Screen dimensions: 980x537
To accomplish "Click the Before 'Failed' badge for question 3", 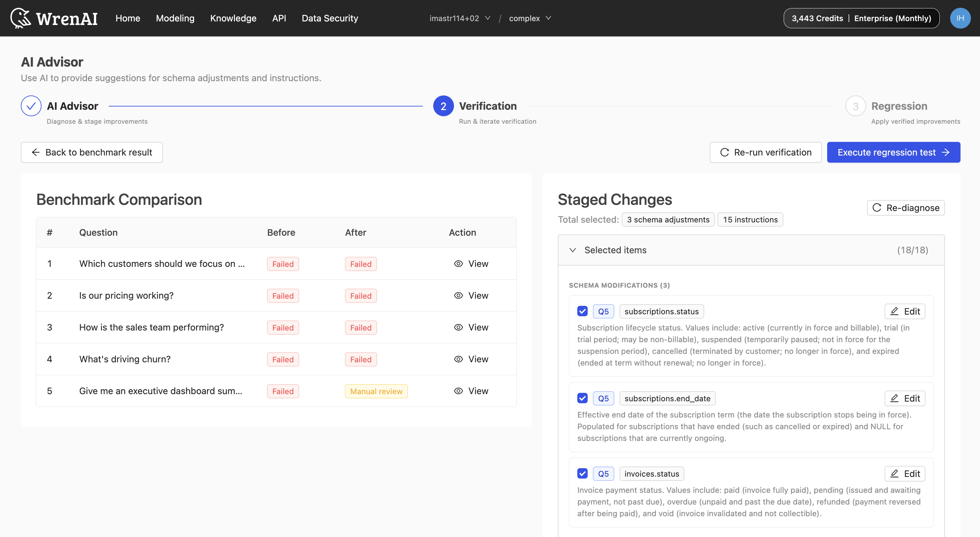I will point(283,328).
